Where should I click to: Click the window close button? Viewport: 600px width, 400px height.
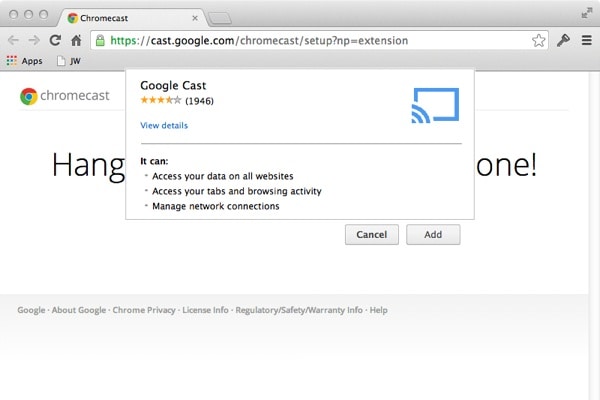(13, 15)
